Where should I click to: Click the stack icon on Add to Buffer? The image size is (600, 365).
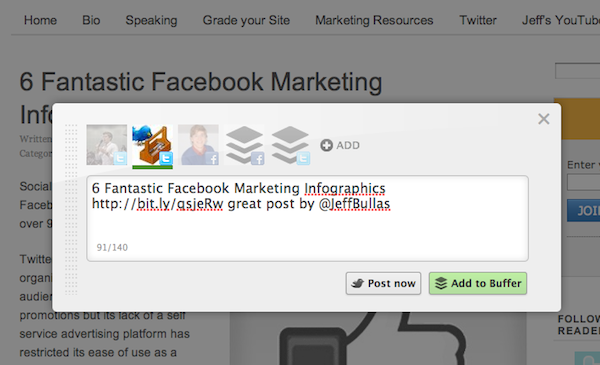441,284
